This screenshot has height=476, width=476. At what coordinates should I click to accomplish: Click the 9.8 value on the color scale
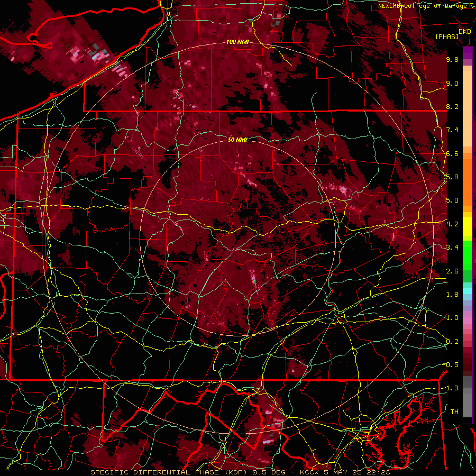coord(452,59)
